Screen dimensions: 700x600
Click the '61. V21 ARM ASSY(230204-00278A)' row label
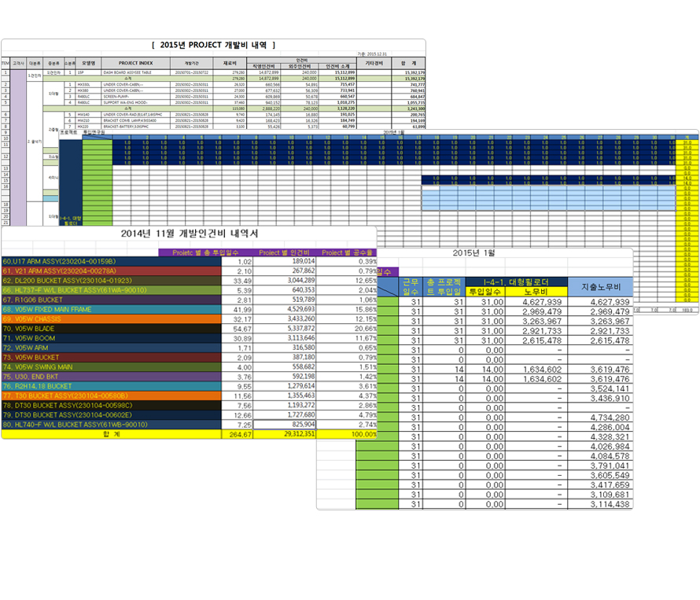pos(112,271)
